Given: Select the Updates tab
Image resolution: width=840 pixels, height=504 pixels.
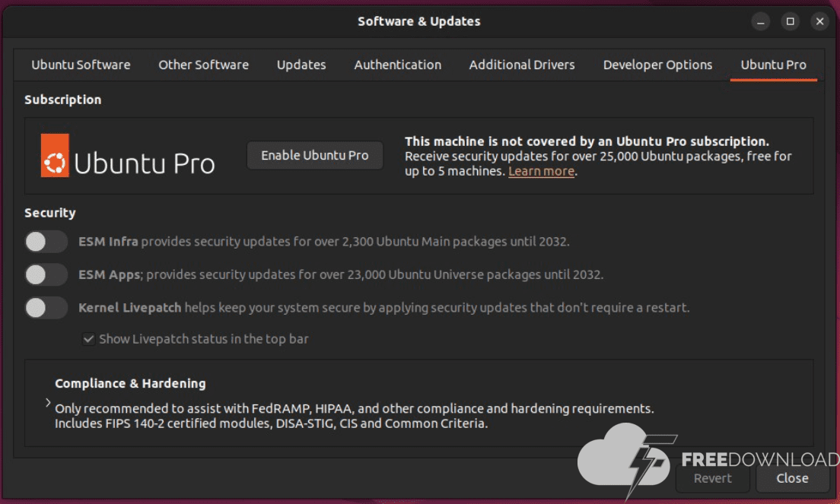Looking at the screenshot, I should click(x=301, y=65).
